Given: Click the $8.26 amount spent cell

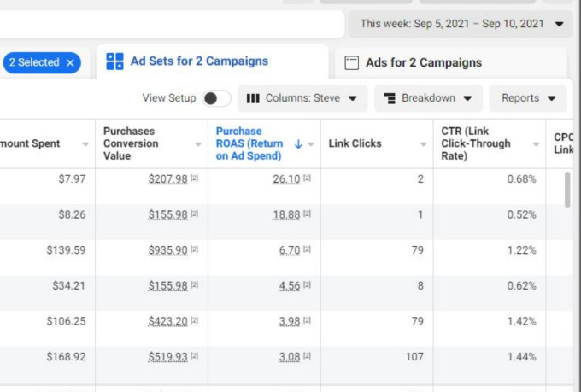Looking at the screenshot, I should (x=72, y=215).
